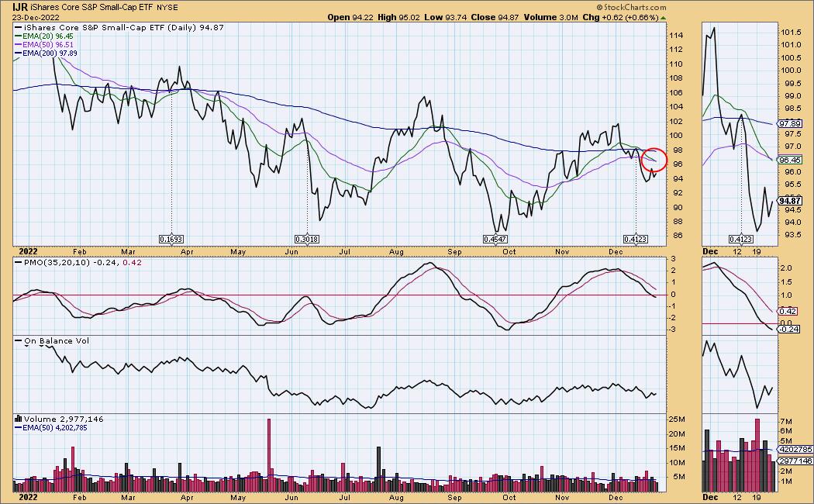Click the boxed 0.42 PMO signal value

[788, 312]
